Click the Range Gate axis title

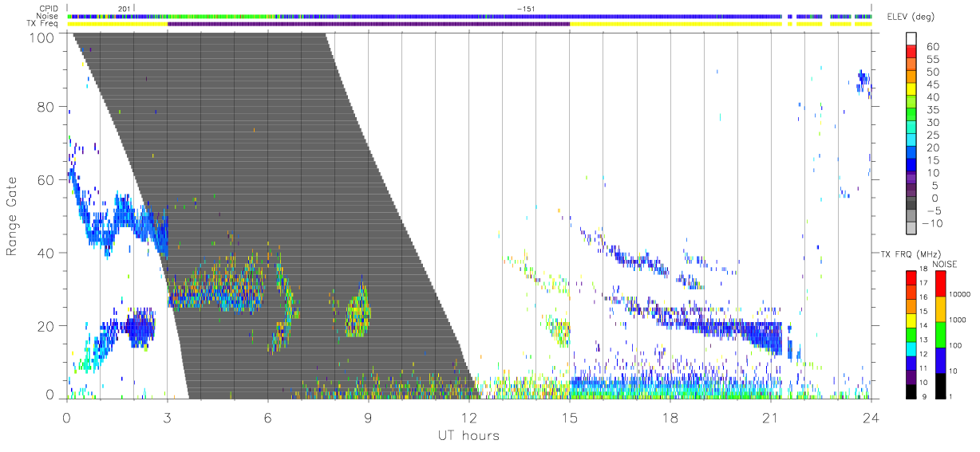(x=12, y=217)
